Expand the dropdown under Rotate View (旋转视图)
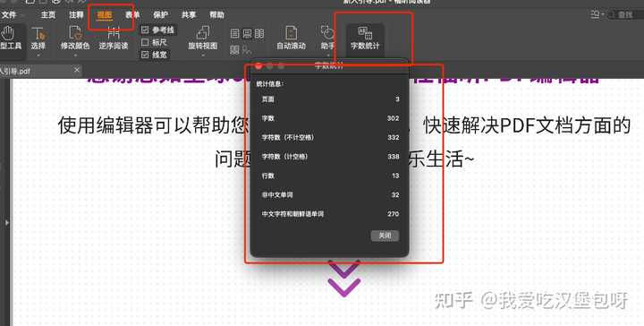This screenshot has width=644, height=326. [202, 55]
